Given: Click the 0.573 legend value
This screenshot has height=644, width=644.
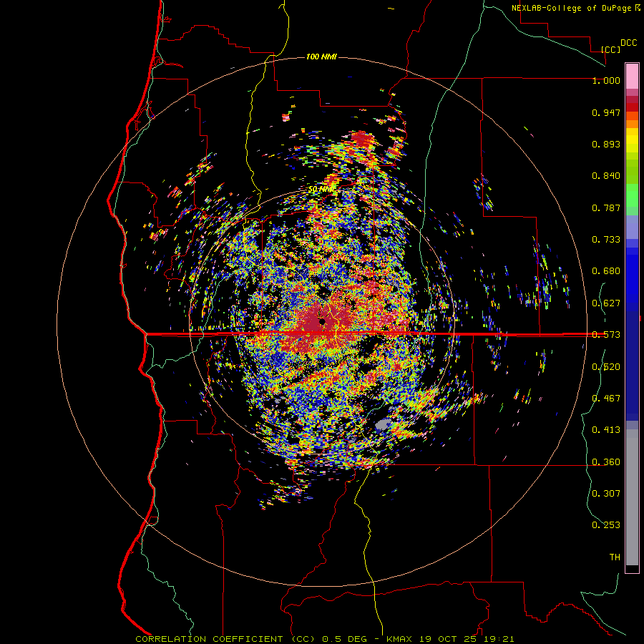Looking at the screenshot, I should (x=606, y=335).
